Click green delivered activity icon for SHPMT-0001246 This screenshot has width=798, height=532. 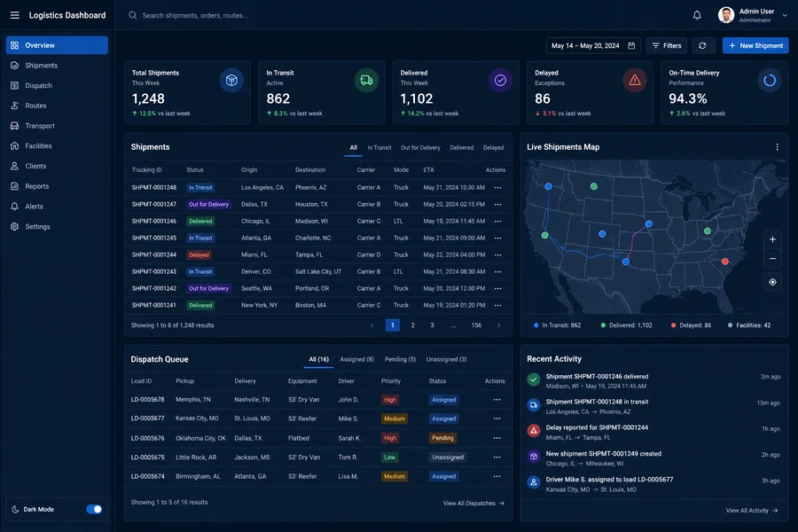[x=534, y=379]
